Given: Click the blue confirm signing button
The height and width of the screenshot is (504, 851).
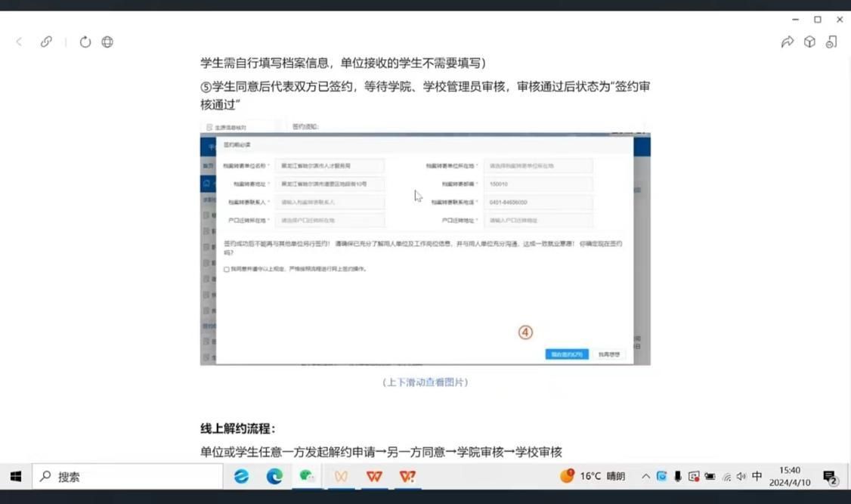Looking at the screenshot, I should tap(566, 354).
